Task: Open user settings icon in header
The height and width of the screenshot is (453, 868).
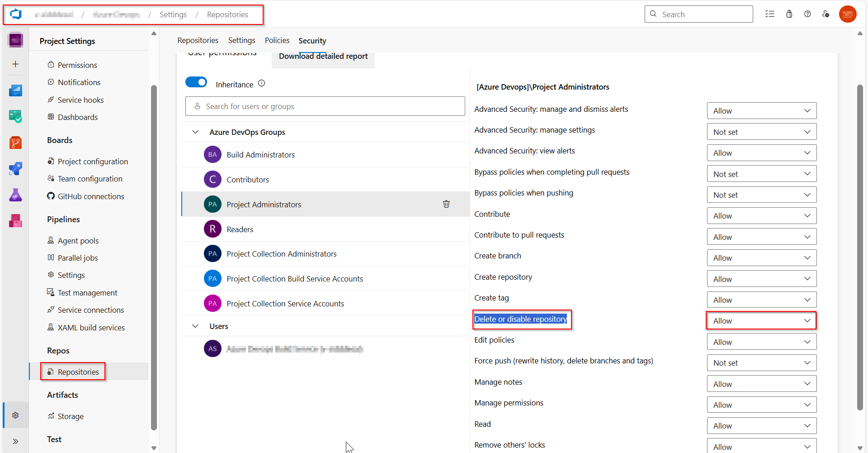Action: (x=826, y=14)
